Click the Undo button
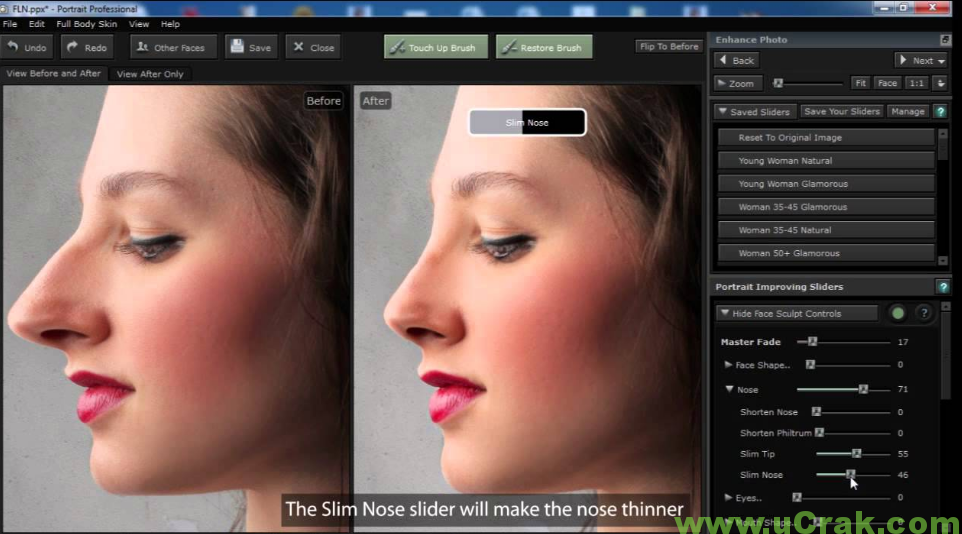 27,47
